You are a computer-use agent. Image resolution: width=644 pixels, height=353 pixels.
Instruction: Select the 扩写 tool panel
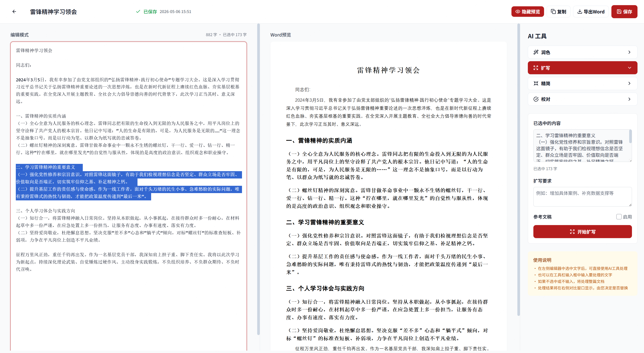(x=582, y=68)
